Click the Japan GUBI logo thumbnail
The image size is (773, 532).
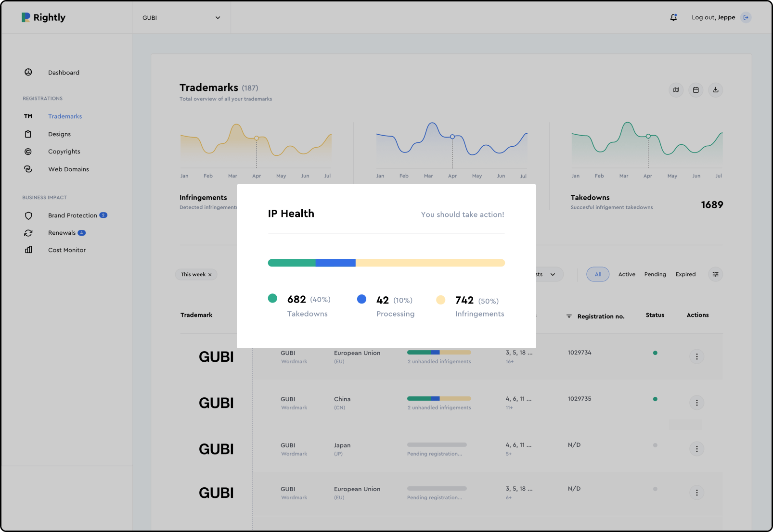coord(216,449)
